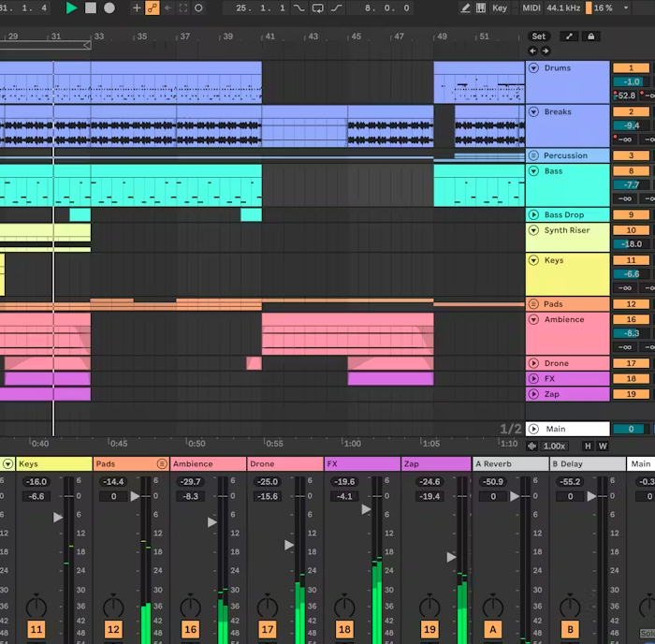Viewport: 655px width, 644px height.
Task: Click the loop start field 25. 1. 1
Action: pos(261,7)
